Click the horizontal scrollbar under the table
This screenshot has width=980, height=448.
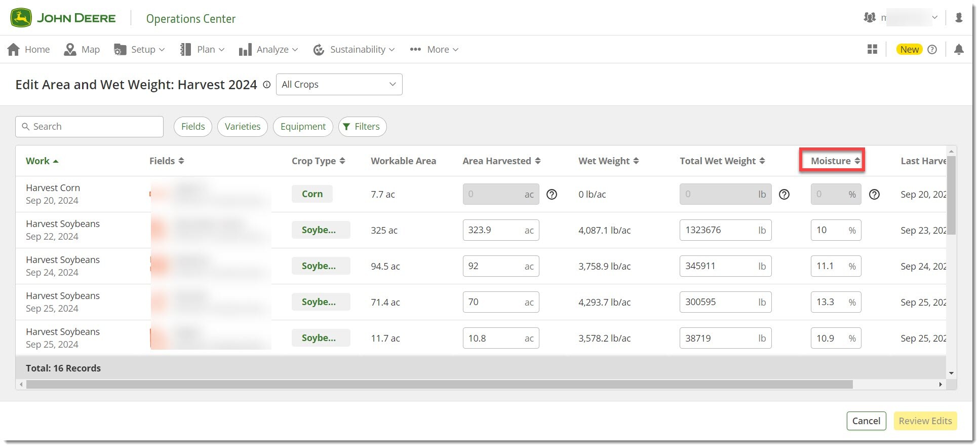[x=439, y=385]
